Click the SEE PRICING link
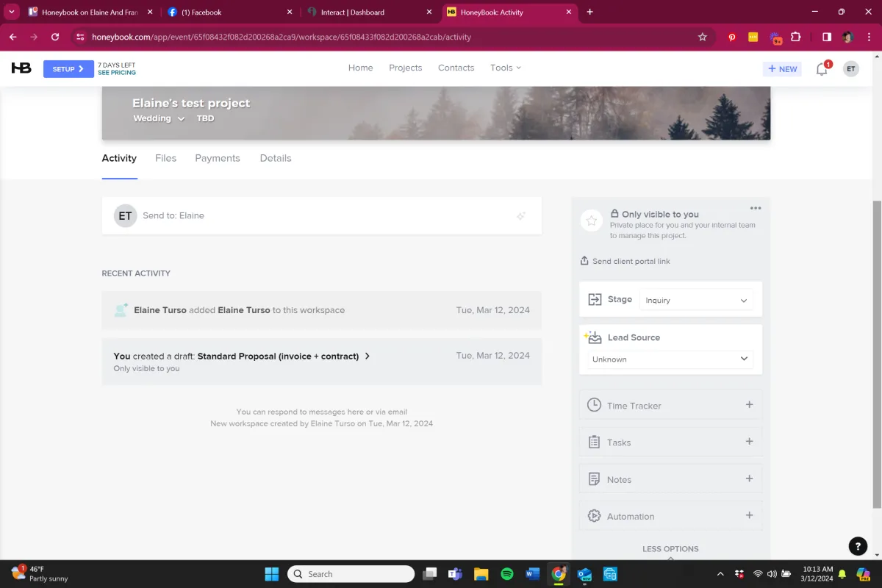This screenshot has height=588, width=882. tap(117, 73)
